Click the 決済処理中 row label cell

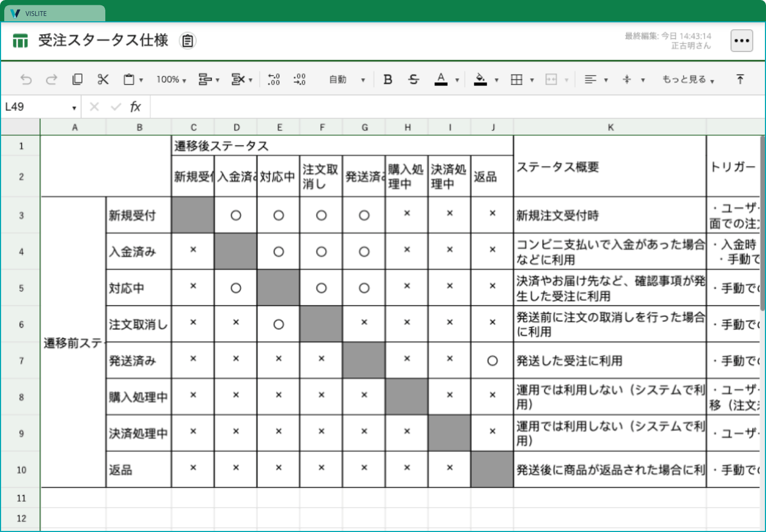pyautogui.click(x=138, y=434)
